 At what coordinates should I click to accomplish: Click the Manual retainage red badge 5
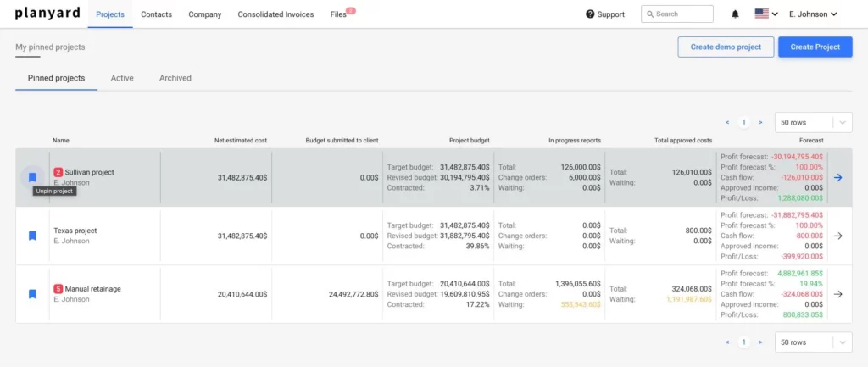[x=58, y=288]
